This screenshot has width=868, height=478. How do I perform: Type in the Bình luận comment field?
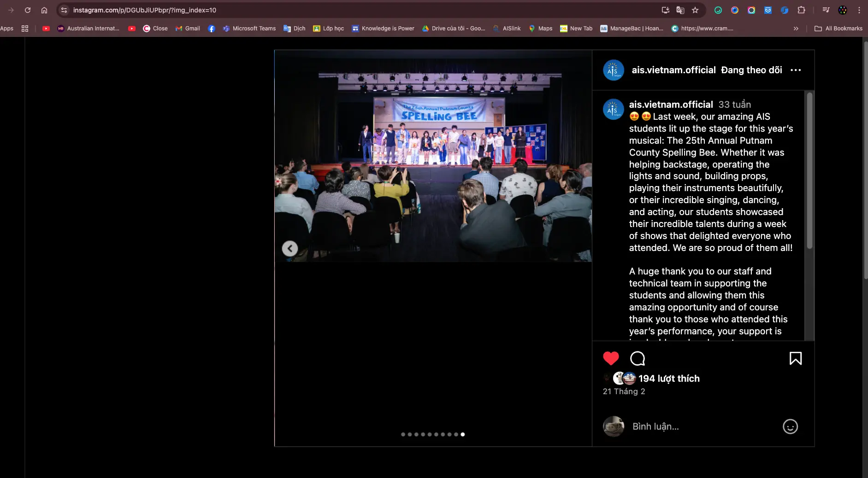tap(701, 426)
